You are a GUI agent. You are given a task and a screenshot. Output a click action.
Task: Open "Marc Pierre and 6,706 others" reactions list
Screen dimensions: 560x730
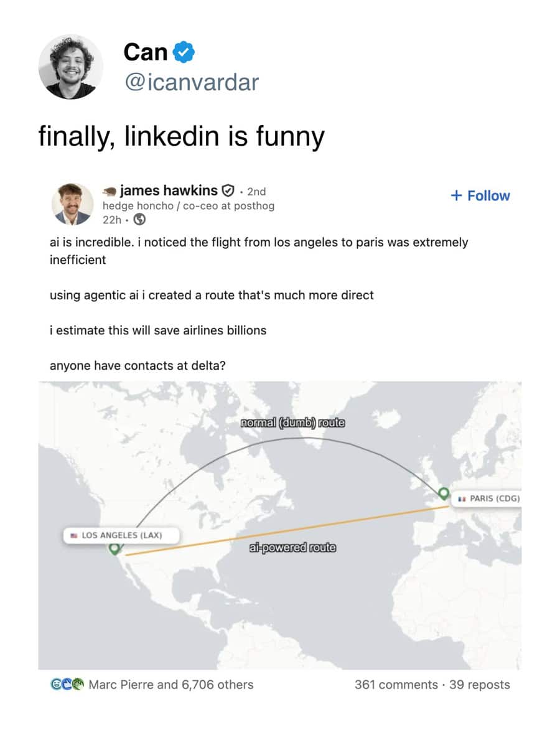(x=171, y=685)
